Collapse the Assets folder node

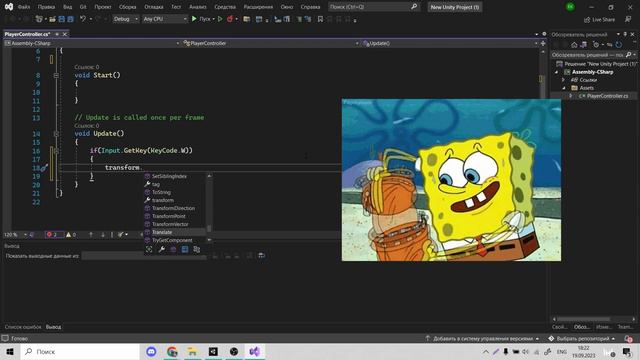pyautogui.click(x=564, y=88)
